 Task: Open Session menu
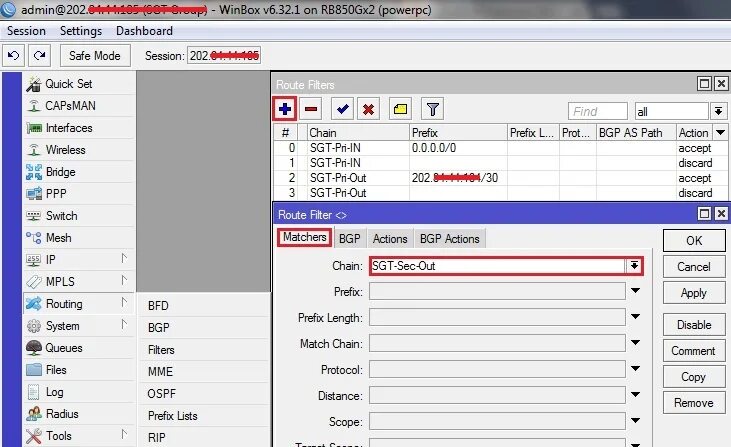tap(27, 31)
